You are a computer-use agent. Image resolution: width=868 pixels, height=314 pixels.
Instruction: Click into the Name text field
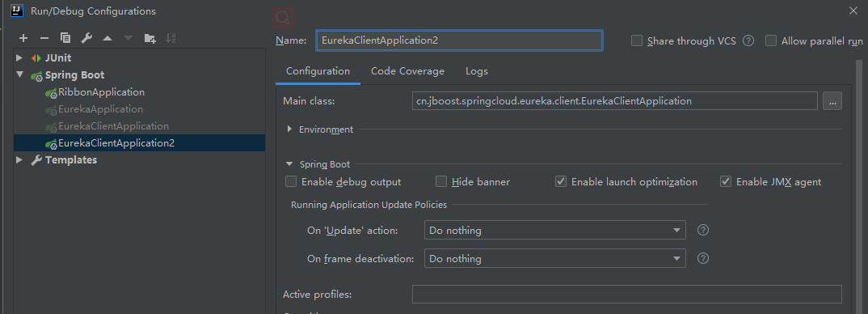point(460,40)
